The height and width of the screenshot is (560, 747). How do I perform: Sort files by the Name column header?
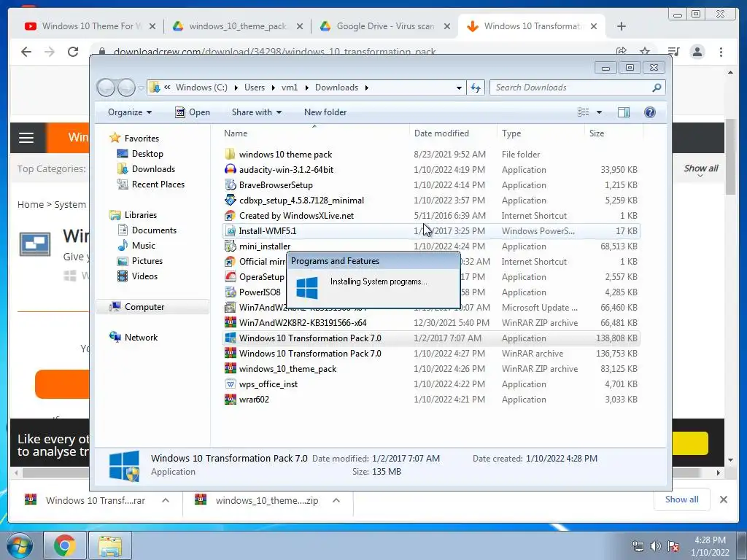(x=314, y=133)
